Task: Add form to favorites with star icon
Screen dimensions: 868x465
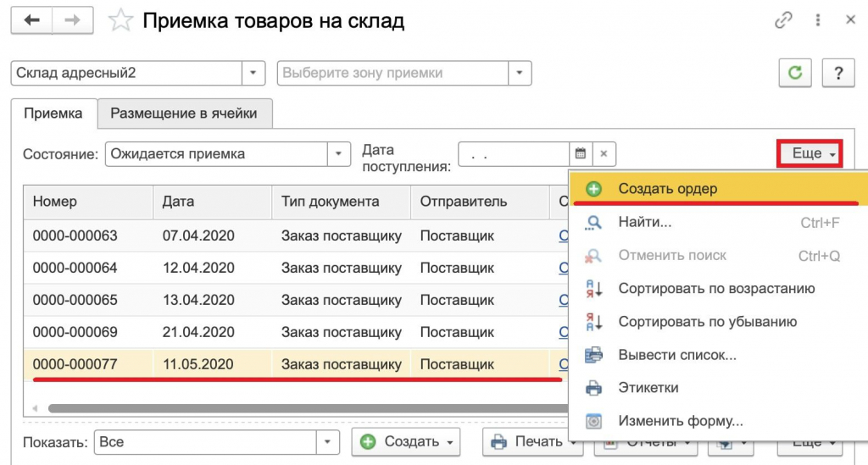Action: tap(120, 21)
